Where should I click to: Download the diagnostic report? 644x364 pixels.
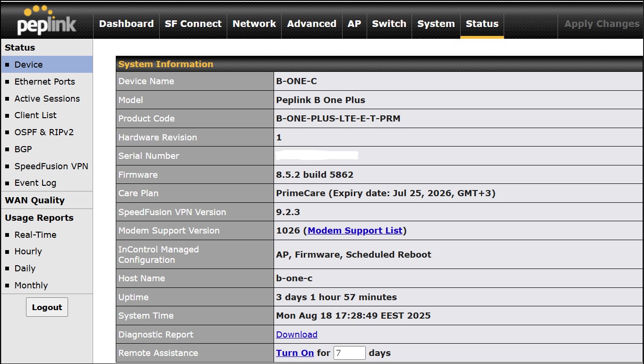297,335
